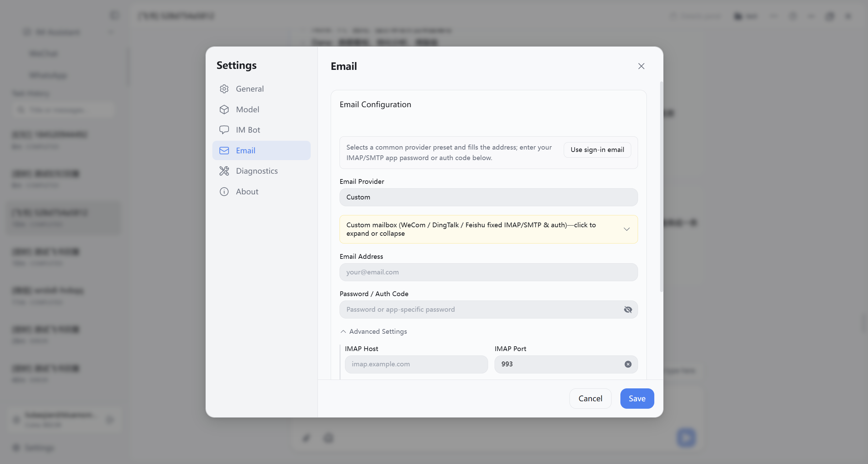
Task: Open the General settings section
Action: 261,89
